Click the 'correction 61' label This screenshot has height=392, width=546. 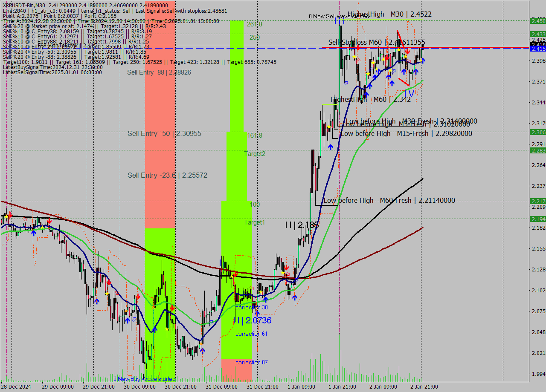pyautogui.click(x=252, y=334)
